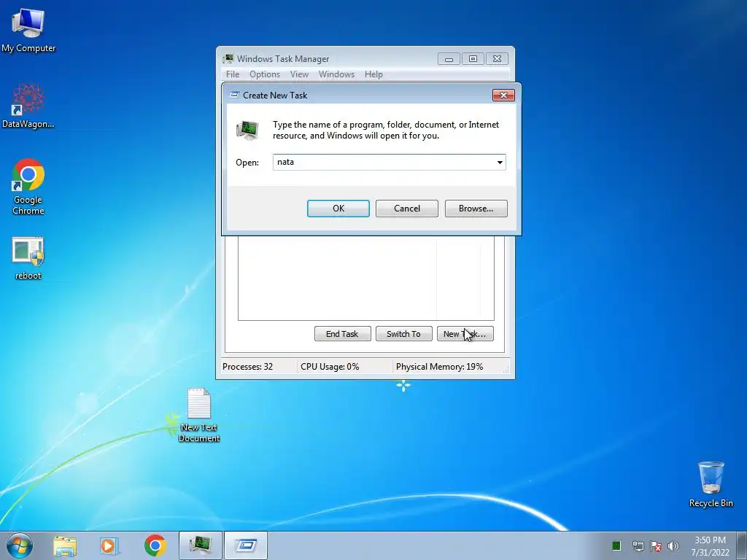
Task: Select the DataWagon desktop shortcut
Action: tap(28, 106)
